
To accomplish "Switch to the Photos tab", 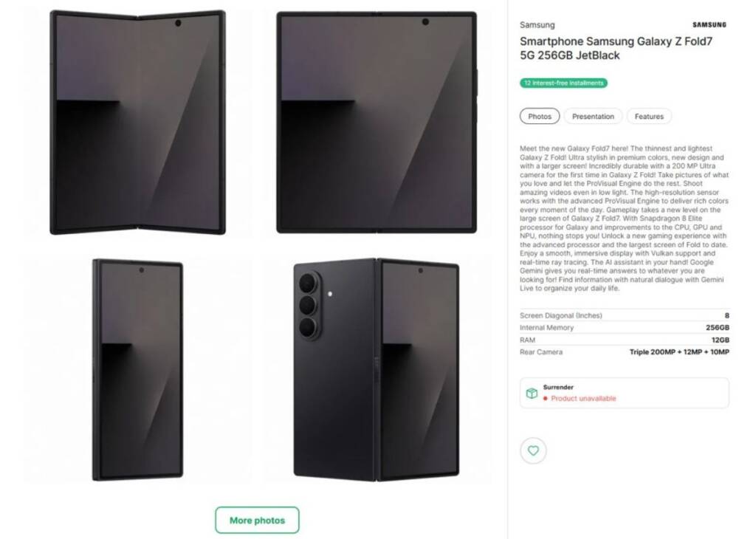I will 540,117.
